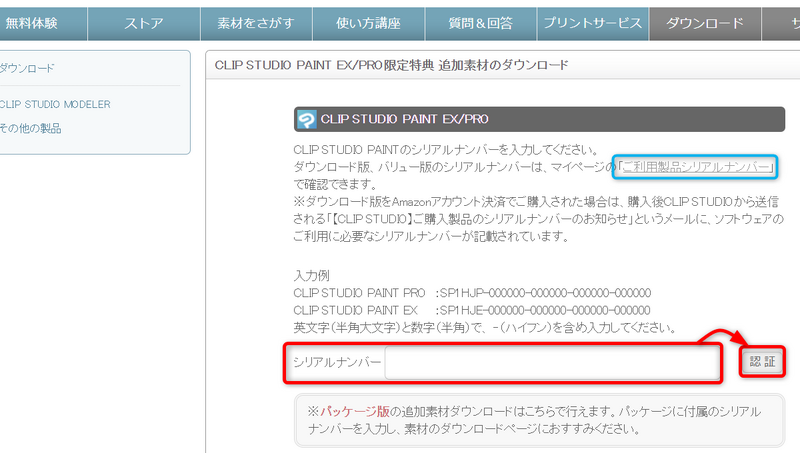
Task: Select the ダウンロード tab in the top navigation
Action: 705,24
